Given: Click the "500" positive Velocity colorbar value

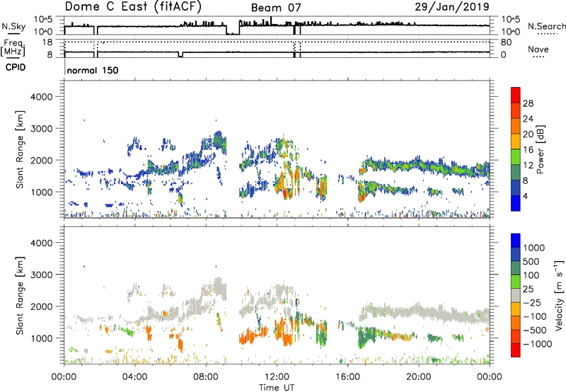Looking at the screenshot, I should coord(531,262).
